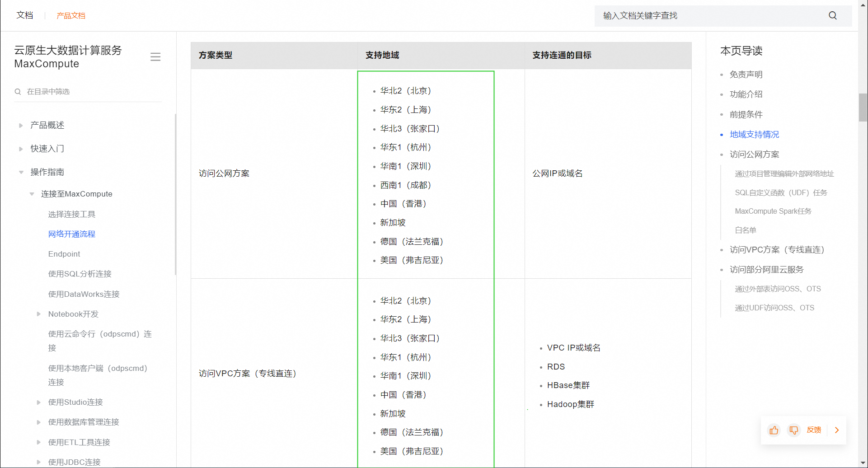The height and width of the screenshot is (468, 868).
Task: Jump to SQL自定义函数（UDF）任务 section
Action: [781, 193]
